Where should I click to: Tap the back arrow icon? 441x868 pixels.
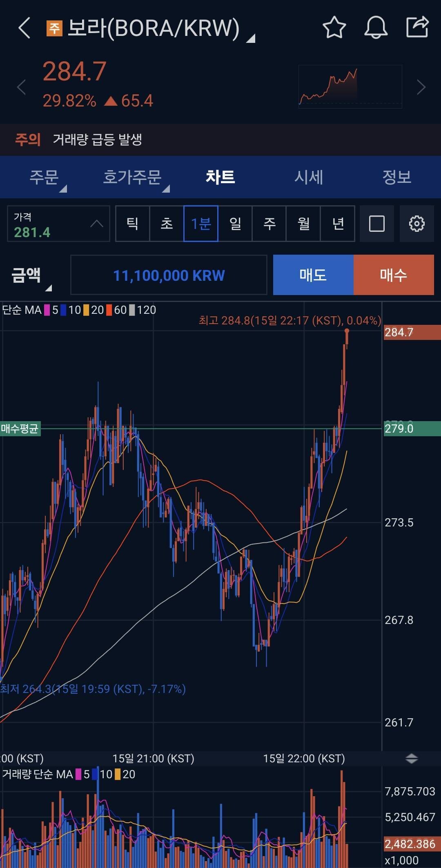24,28
